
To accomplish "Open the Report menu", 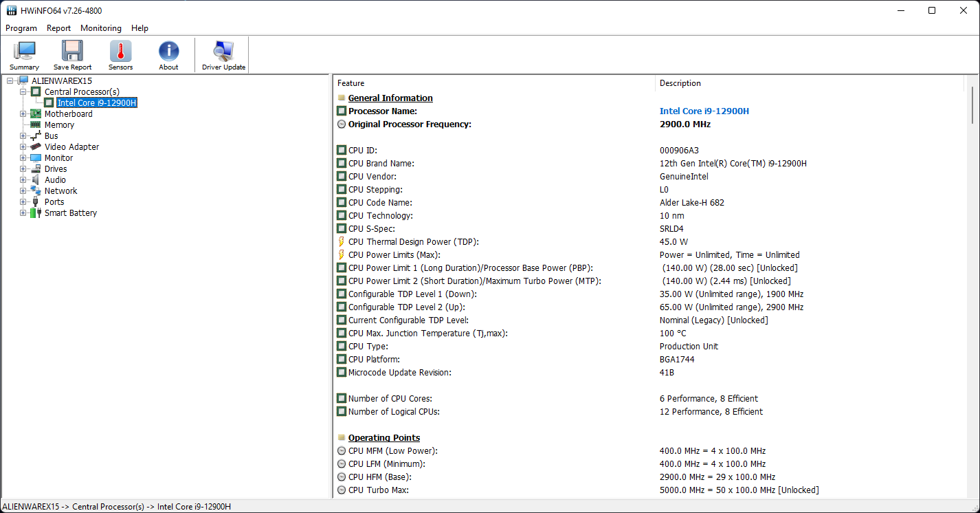I will click(x=58, y=28).
